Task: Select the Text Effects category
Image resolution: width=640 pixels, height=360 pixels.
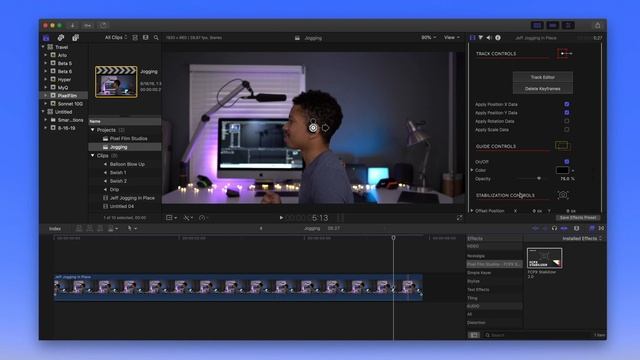Action: click(x=478, y=290)
